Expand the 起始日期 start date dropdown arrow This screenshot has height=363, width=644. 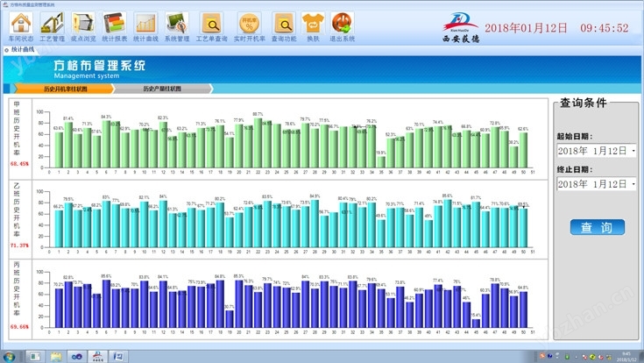tap(633, 152)
